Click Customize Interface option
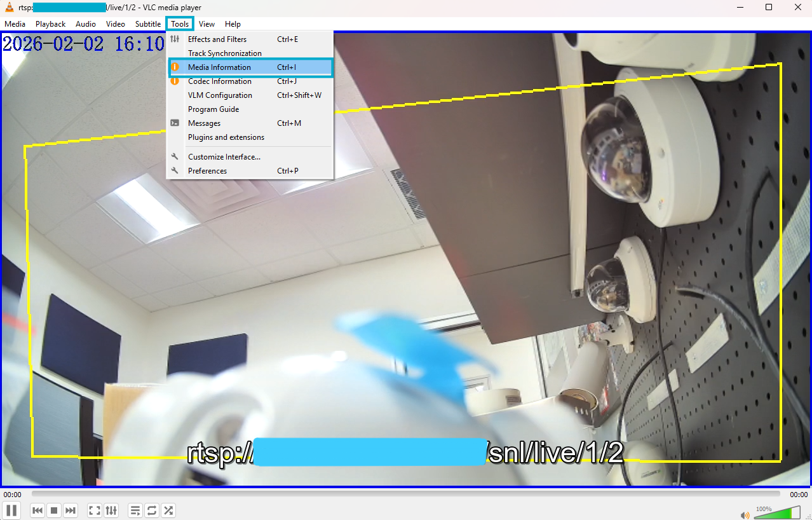Image resolution: width=812 pixels, height=520 pixels. (224, 157)
